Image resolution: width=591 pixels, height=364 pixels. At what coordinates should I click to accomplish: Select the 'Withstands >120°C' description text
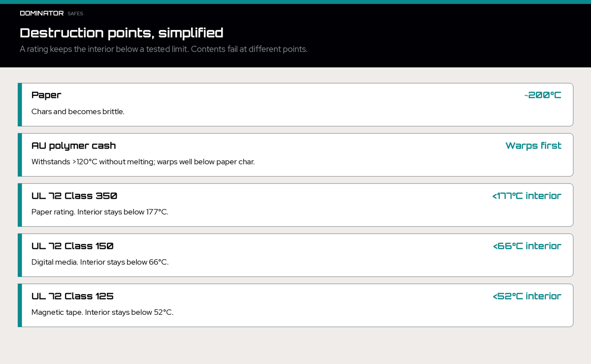pyautogui.click(x=143, y=162)
